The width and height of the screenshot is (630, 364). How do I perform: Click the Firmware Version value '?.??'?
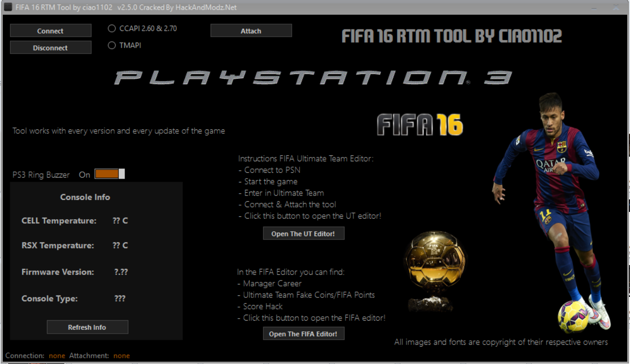pos(121,272)
